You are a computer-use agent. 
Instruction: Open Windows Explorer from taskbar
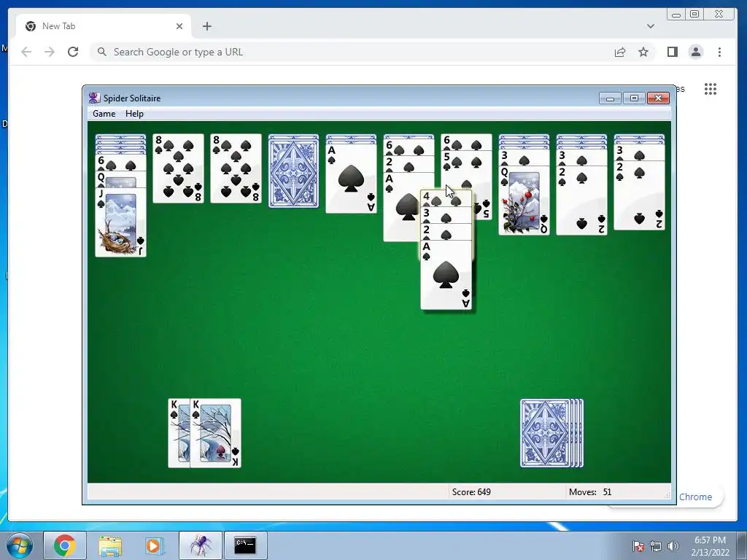[x=110, y=545]
